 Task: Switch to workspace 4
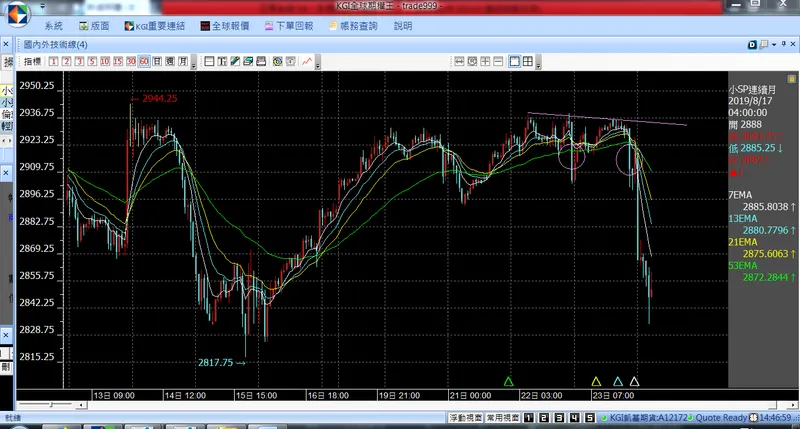click(x=574, y=418)
